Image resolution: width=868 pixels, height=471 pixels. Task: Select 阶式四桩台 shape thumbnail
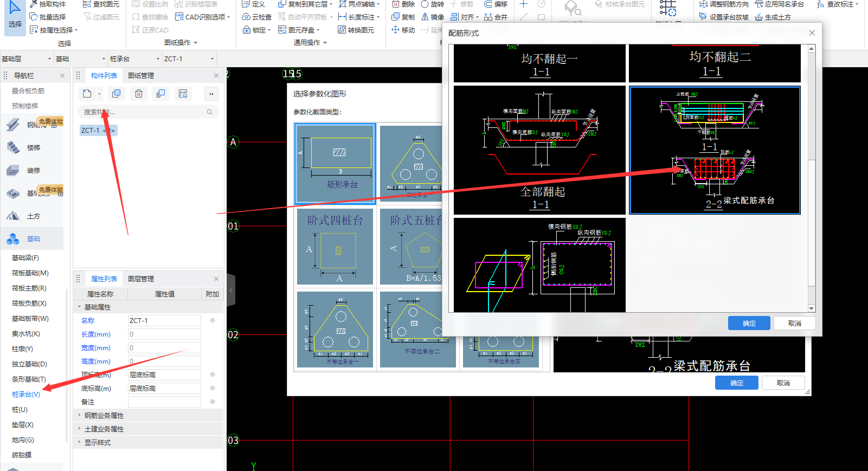(x=335, y=247)
